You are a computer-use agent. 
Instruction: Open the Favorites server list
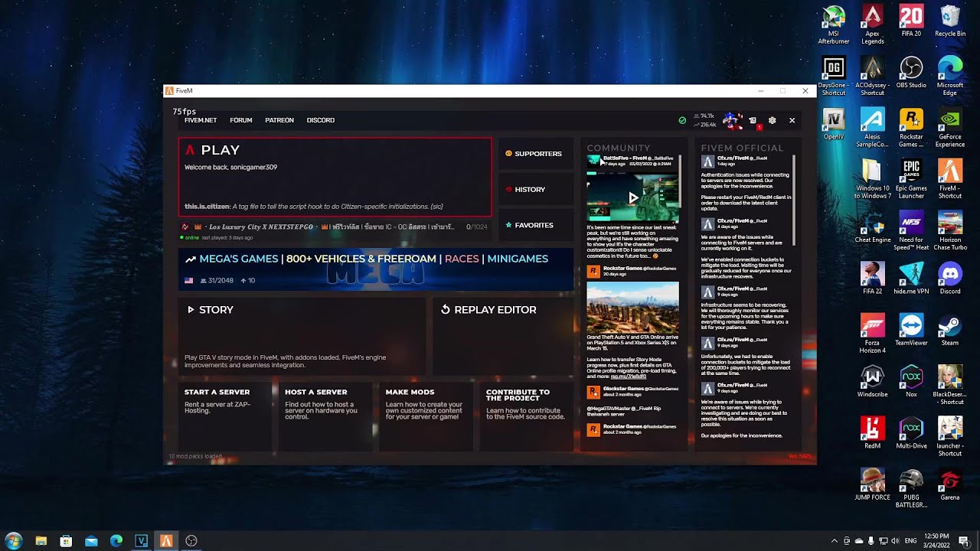click(535, 225)
